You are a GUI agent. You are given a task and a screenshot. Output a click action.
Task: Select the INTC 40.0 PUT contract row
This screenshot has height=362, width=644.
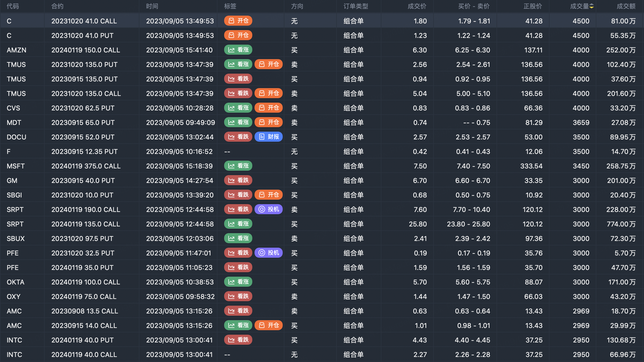point(83,340)
